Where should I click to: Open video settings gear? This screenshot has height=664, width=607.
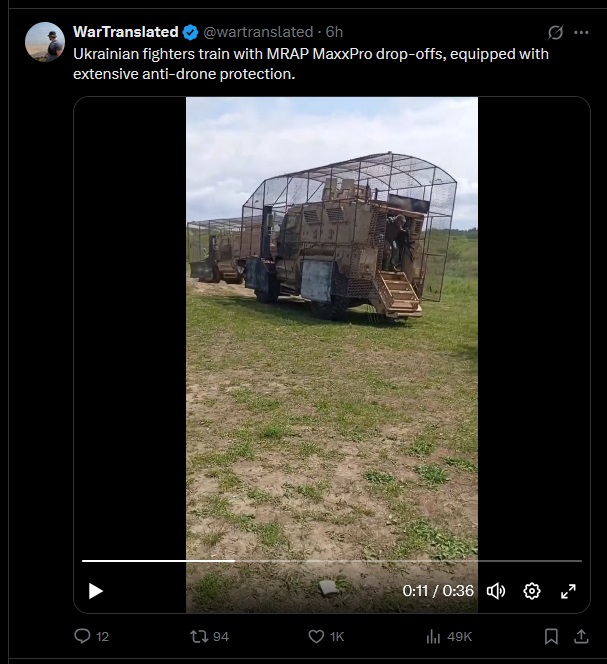(x=532, y=591)
